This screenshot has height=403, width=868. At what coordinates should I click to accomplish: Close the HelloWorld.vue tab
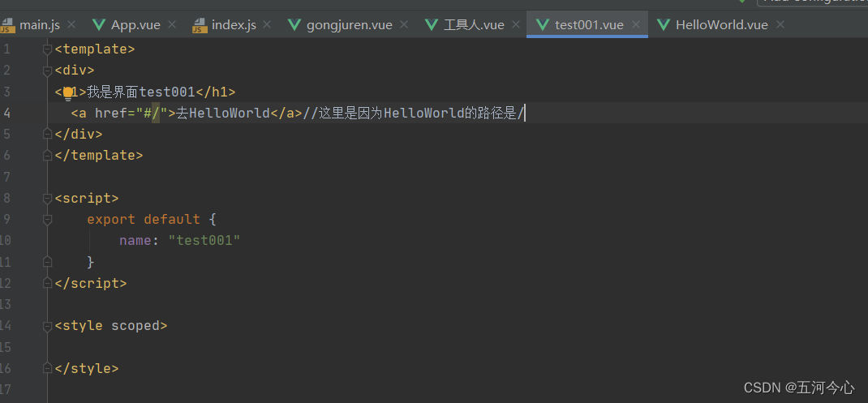click(780, 25)
